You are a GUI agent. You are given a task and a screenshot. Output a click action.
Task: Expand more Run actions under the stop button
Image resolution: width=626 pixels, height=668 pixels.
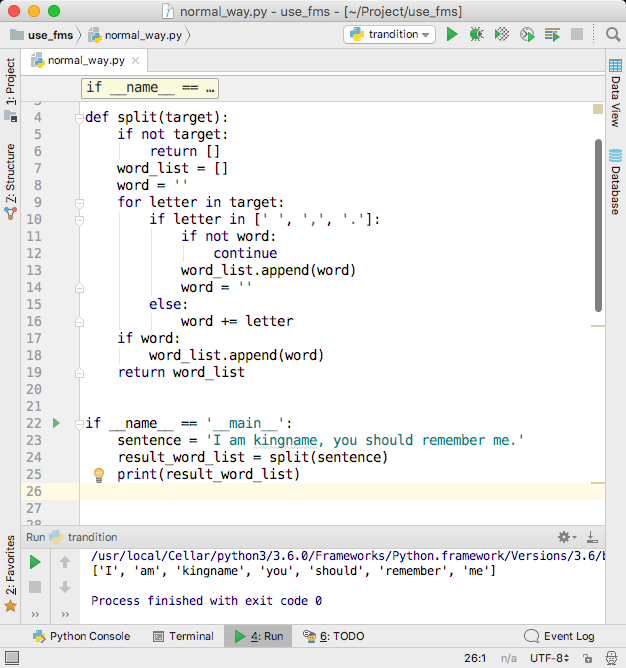click(35, 614)
